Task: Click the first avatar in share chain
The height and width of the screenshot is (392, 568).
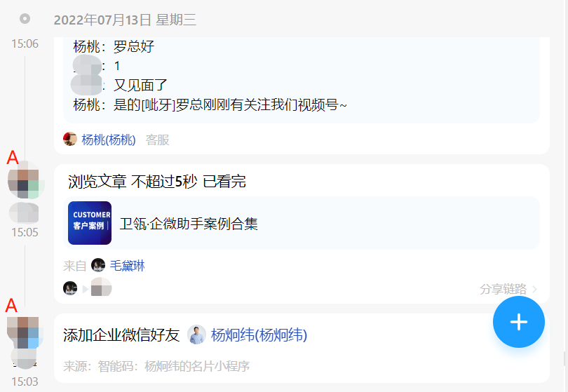Action: point(70,288)
